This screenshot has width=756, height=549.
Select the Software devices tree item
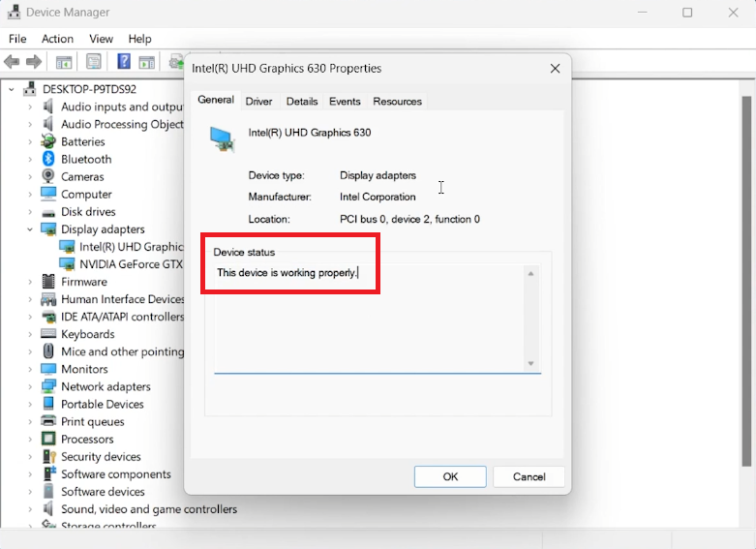coord(103,492)
